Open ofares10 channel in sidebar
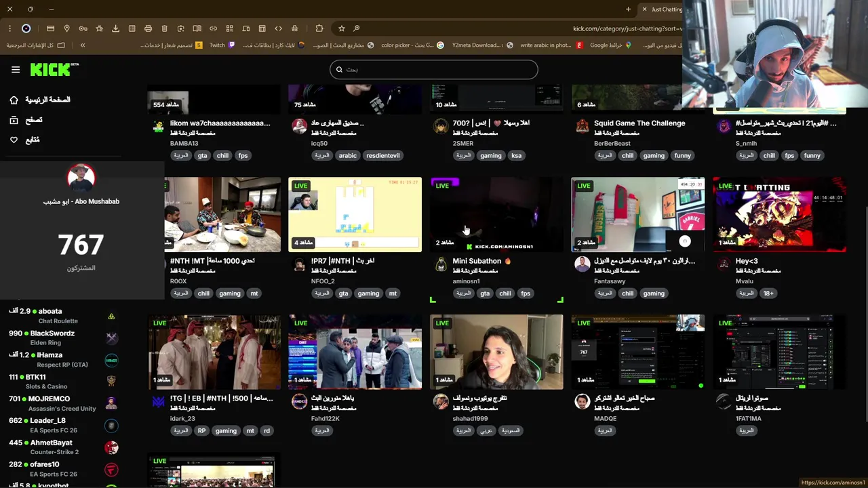Image resolution: width=868 pixels, height=488 pixels. coord(62,468)
